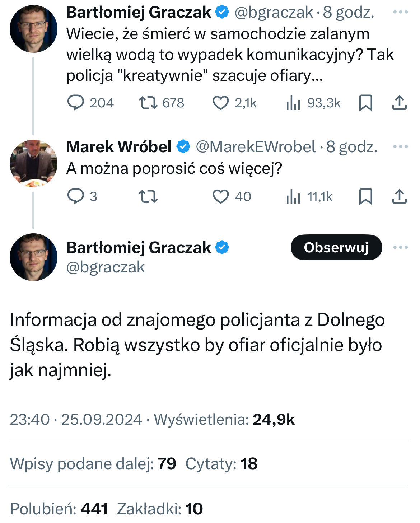
Task: Open the Cytaty quotes list
Action: (221, 463)
